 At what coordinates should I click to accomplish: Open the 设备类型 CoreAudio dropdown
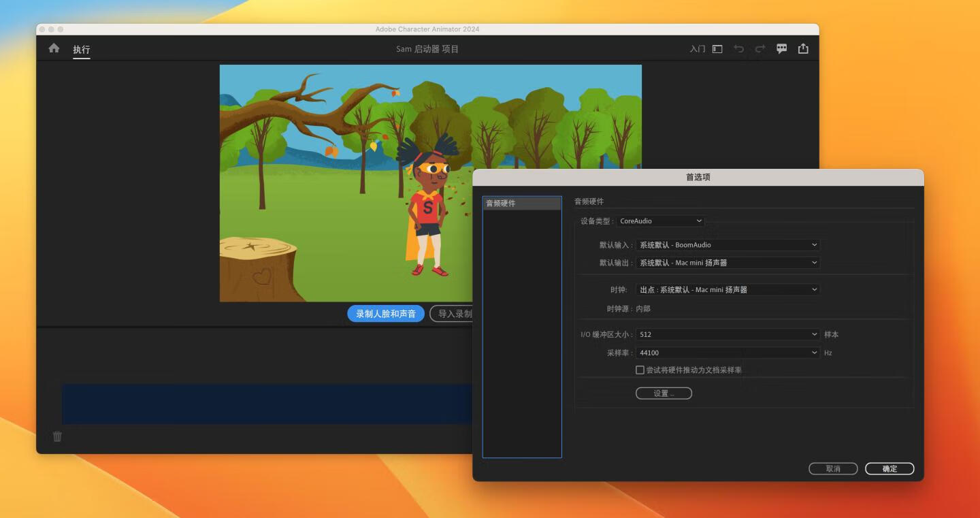pyautogui.click(x=661, y=221)
